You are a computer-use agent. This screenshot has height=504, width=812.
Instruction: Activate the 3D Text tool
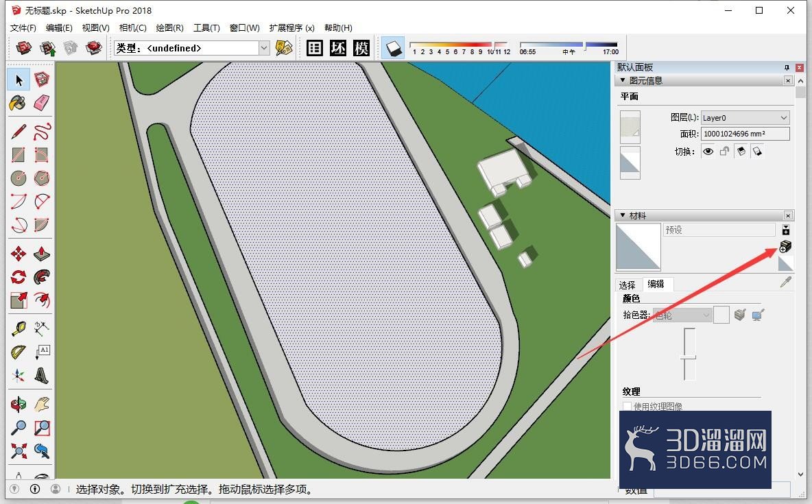click(x=41, y=376)
